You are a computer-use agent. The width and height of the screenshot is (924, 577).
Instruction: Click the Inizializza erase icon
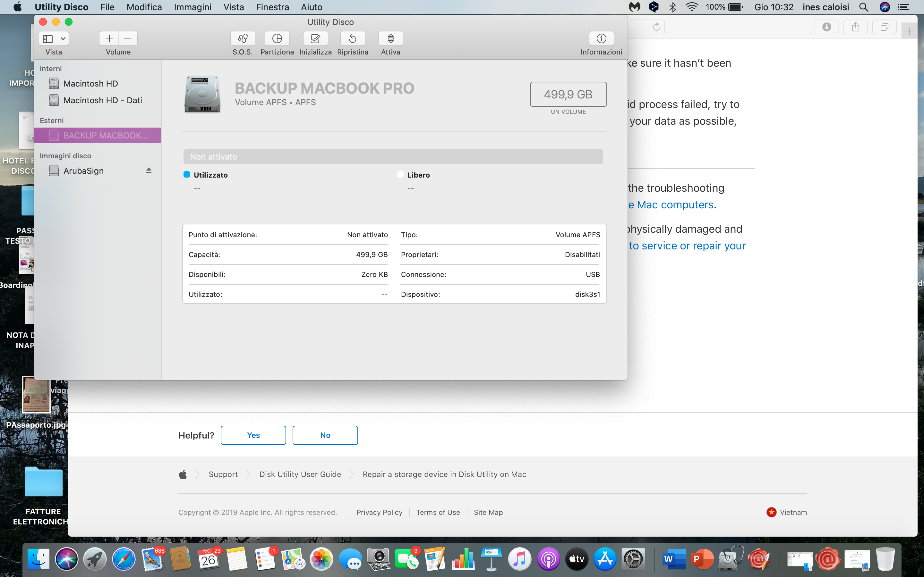coord(315,38)
